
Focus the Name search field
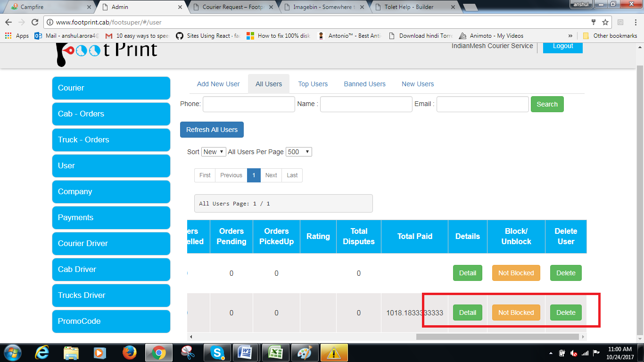click(366, 104)
